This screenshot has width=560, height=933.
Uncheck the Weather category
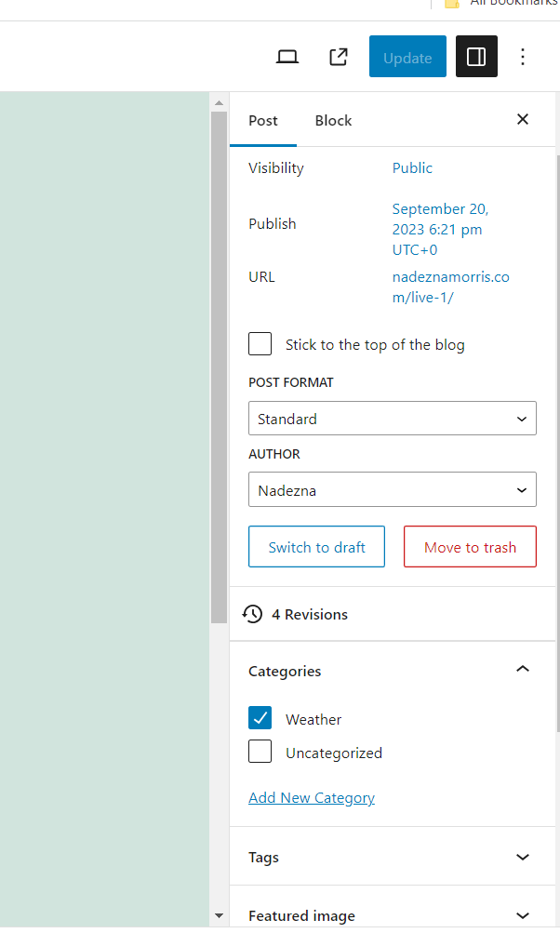[260, 718]
